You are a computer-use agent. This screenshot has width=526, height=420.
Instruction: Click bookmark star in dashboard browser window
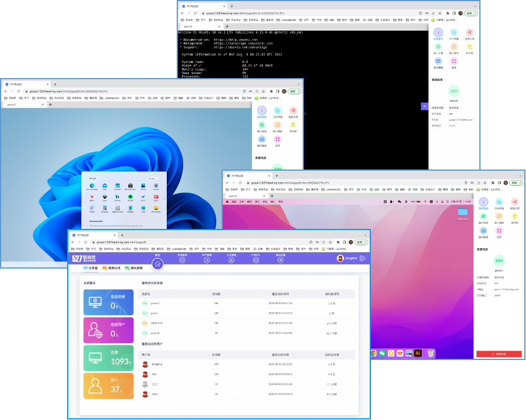(x=331, y=242)
